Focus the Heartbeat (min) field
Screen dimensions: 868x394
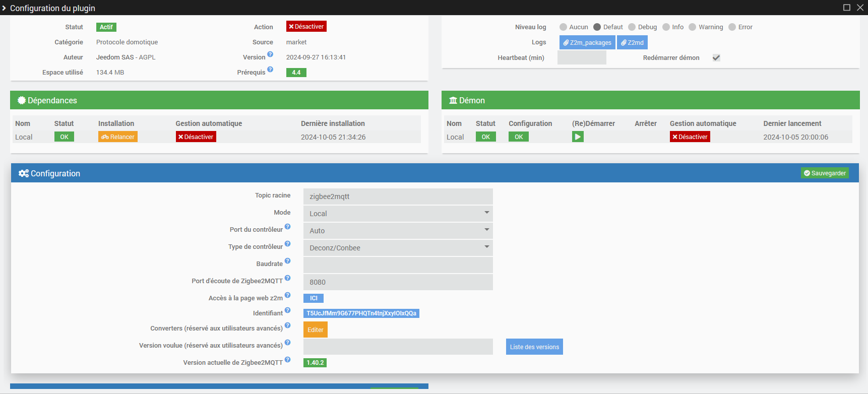pos(582,57)
